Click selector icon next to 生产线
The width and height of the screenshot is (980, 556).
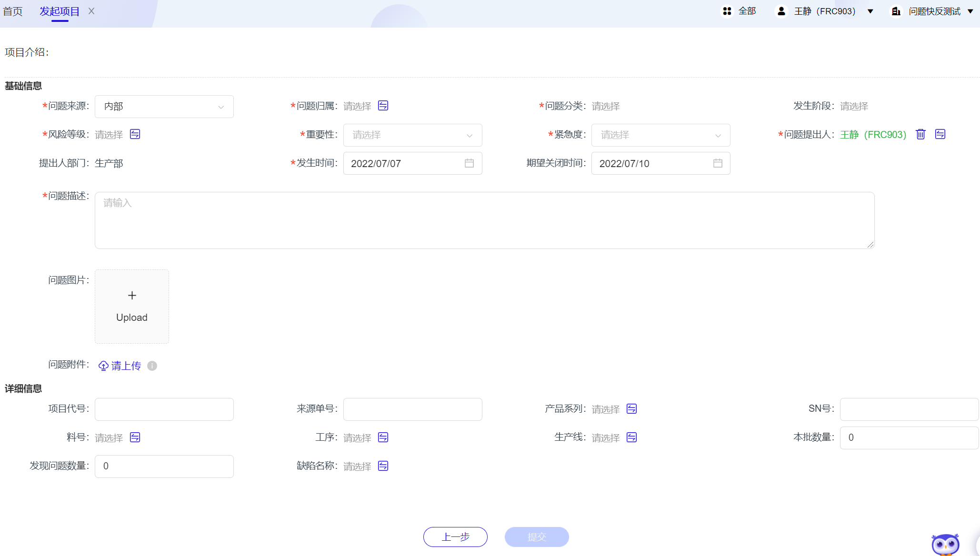tap(631, 437)
